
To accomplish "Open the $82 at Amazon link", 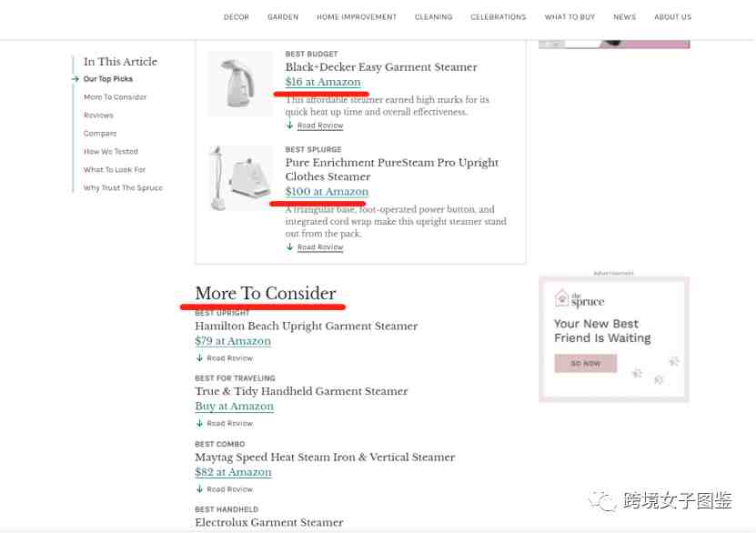I will click(x=234, y=472).
